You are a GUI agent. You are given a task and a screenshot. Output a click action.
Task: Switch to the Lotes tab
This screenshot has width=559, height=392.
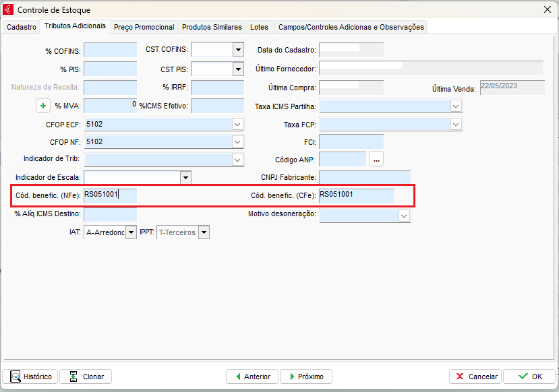point(259,27)
